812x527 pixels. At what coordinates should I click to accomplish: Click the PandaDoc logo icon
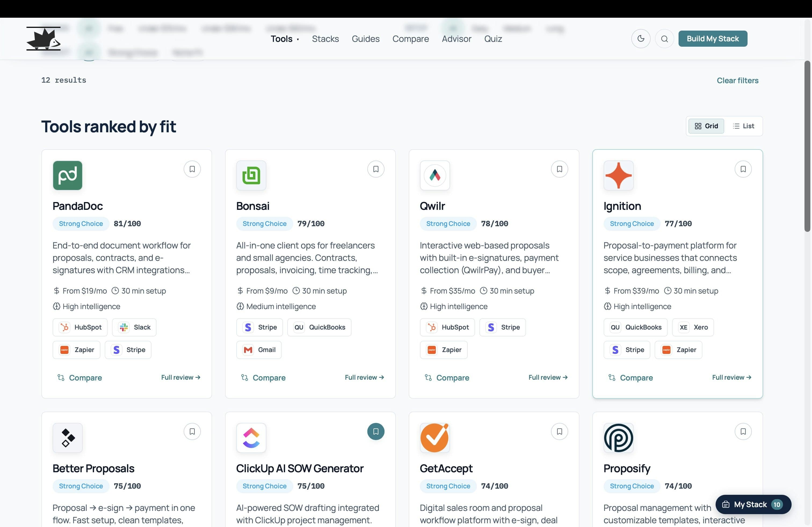coord(67,175)
